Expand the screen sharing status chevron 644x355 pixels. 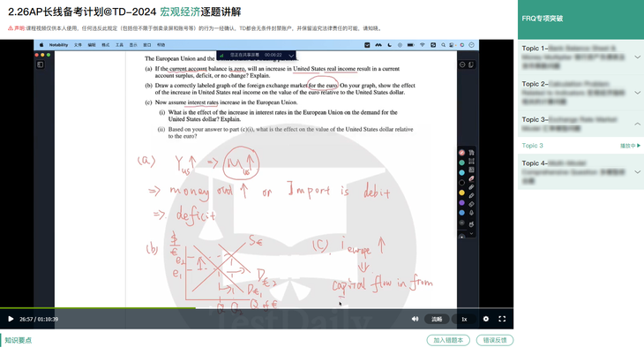[x=291, y=55]
